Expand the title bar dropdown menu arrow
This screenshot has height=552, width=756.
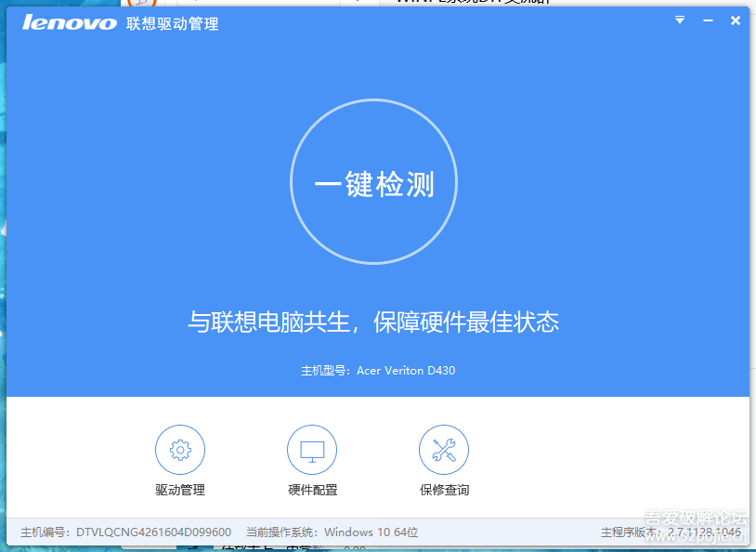(680, 20)
